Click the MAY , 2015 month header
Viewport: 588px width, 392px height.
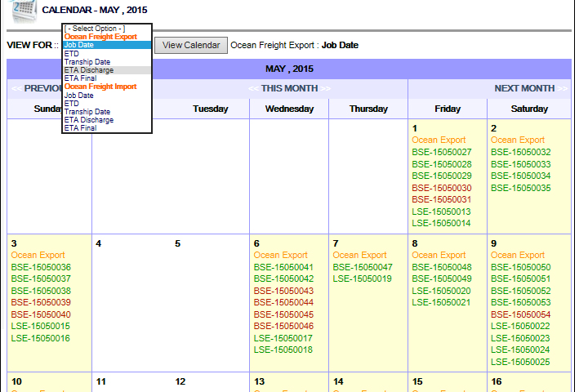[x=289, y=69]
